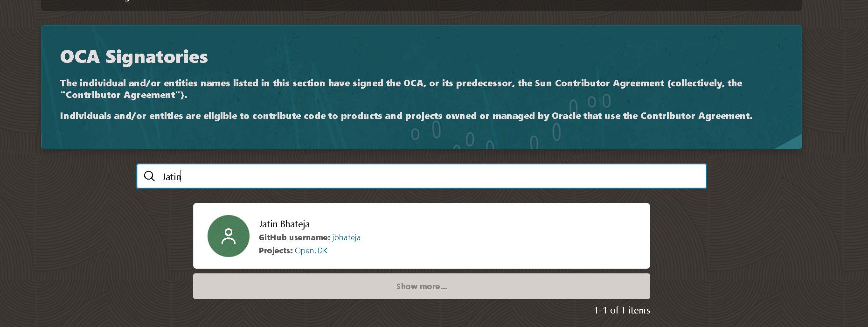Click the light triangle in banner's bottom-right corner
868x327 pixels.
click(x=793, y=143)
